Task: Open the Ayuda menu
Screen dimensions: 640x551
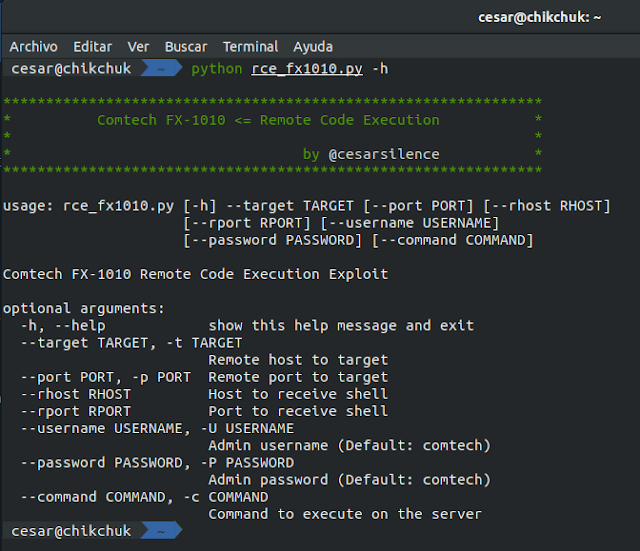Action: point(313,47)
